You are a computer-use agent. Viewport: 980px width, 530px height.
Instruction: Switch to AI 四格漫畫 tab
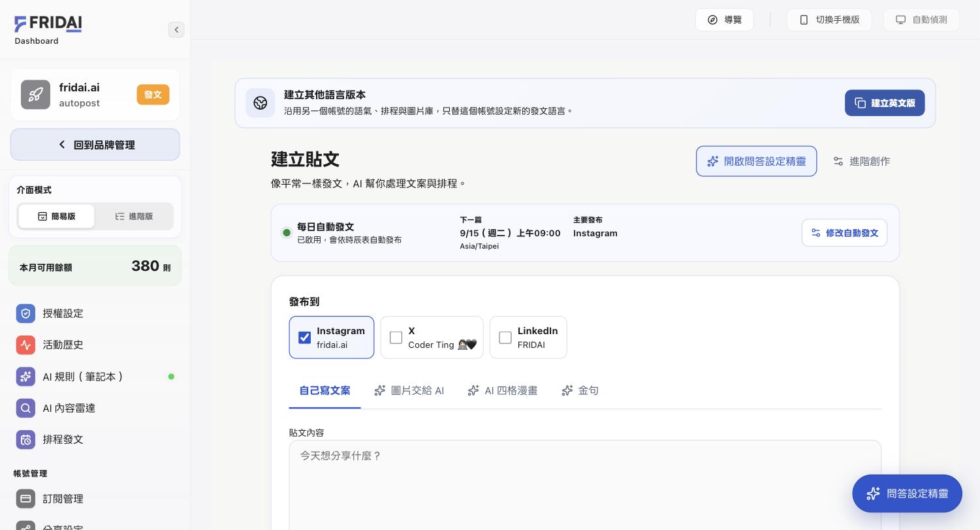(x=503, y=391)
